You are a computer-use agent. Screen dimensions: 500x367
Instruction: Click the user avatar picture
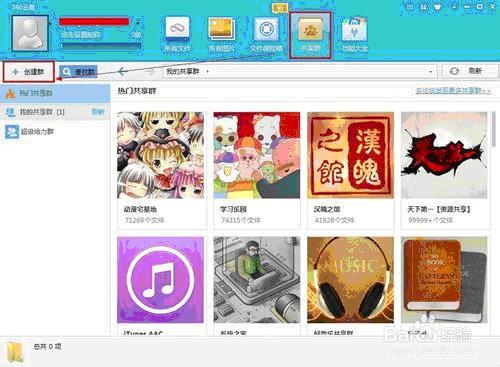pyautogui.click(x=30, y=33)
